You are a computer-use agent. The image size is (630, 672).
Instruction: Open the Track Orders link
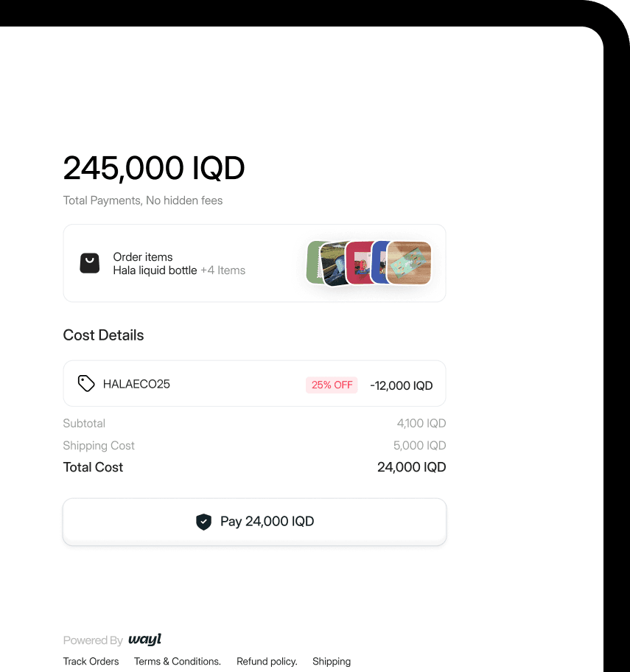coord(91,661)
